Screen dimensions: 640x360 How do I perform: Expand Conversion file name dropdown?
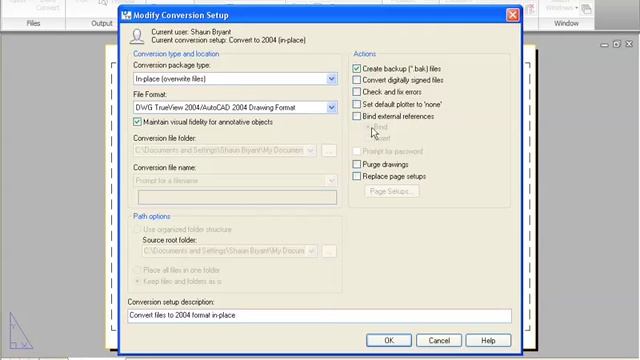click(x=331, y=180)
